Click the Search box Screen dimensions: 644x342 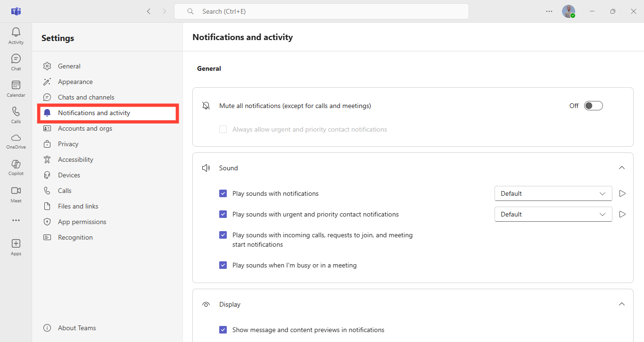pos(321,11)
